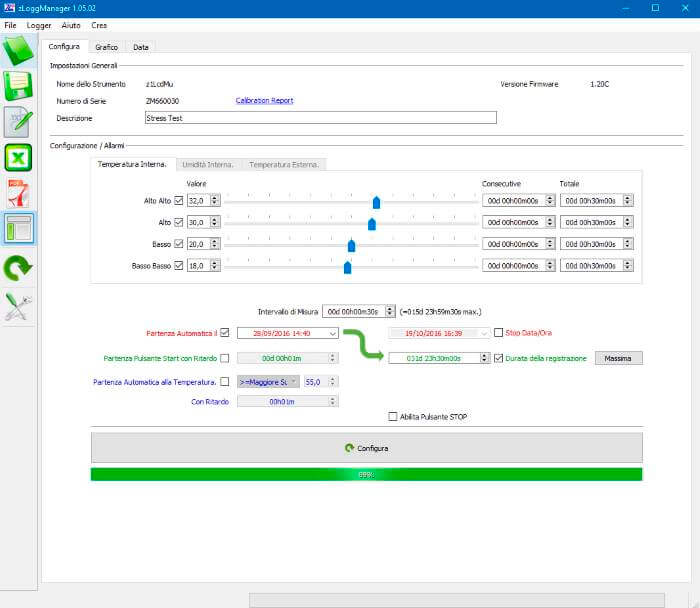
Task: Click the TXT export icon
Action: point(19,123)
